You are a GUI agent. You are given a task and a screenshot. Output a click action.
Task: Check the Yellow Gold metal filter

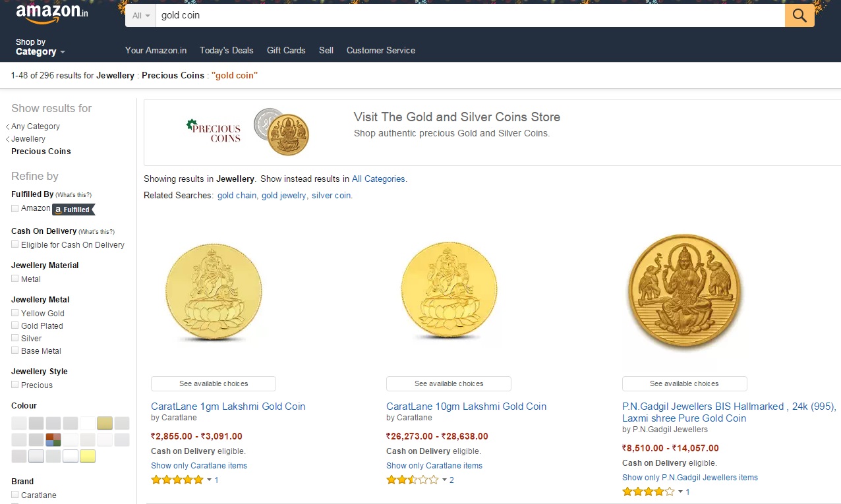click(x=15, y=313)
